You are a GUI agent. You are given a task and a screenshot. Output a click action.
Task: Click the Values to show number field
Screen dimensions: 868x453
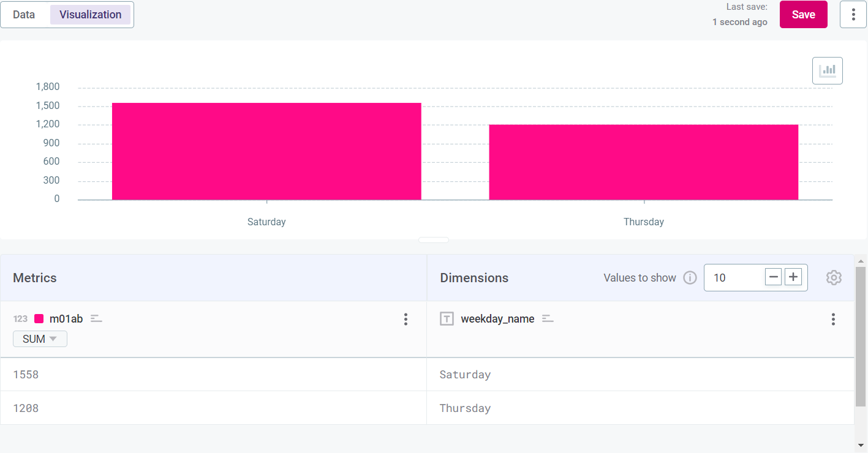coord(733,278)
